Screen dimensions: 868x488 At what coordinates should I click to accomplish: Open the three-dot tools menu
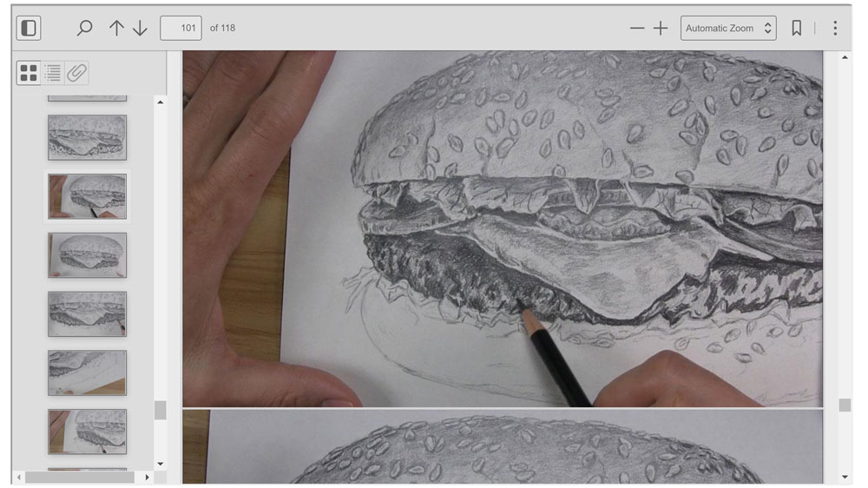pyautogui.click(x=835, y=28)
